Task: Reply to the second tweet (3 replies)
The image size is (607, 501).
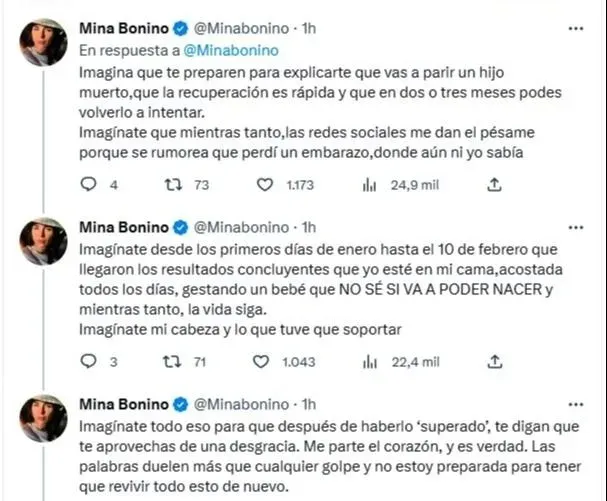Action: (89, 362)
